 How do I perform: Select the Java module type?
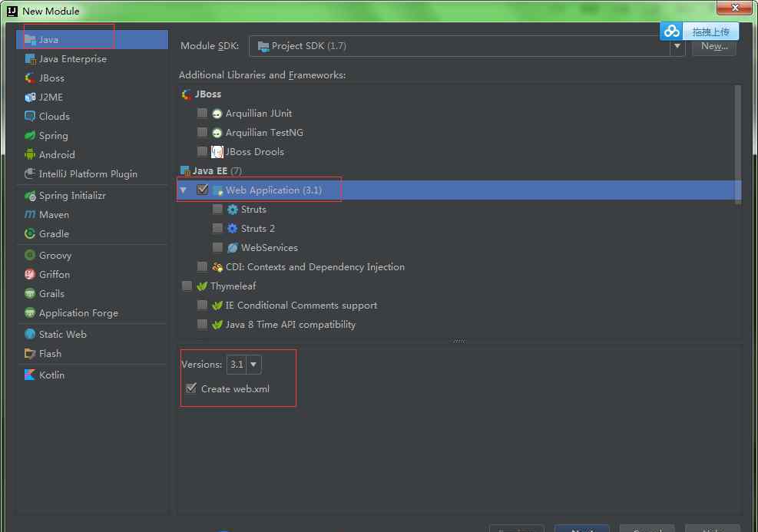pos(92,40)
